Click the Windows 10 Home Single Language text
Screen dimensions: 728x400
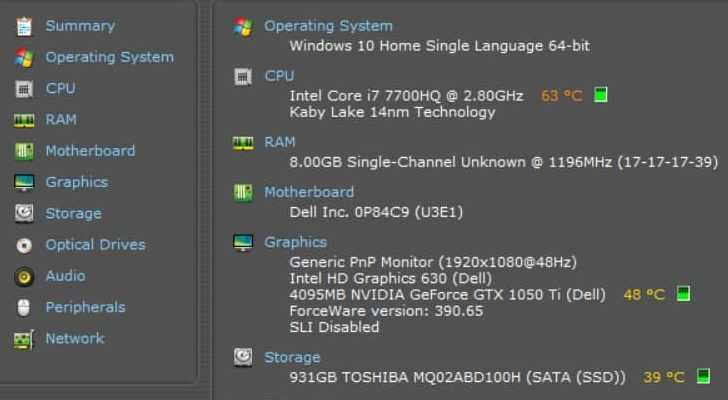(x=440, y=46)
